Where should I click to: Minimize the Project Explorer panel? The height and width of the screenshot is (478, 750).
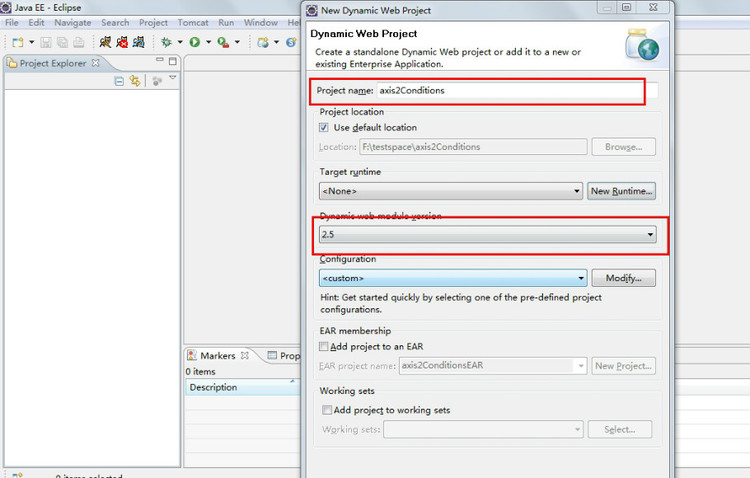tap(160, 60)
